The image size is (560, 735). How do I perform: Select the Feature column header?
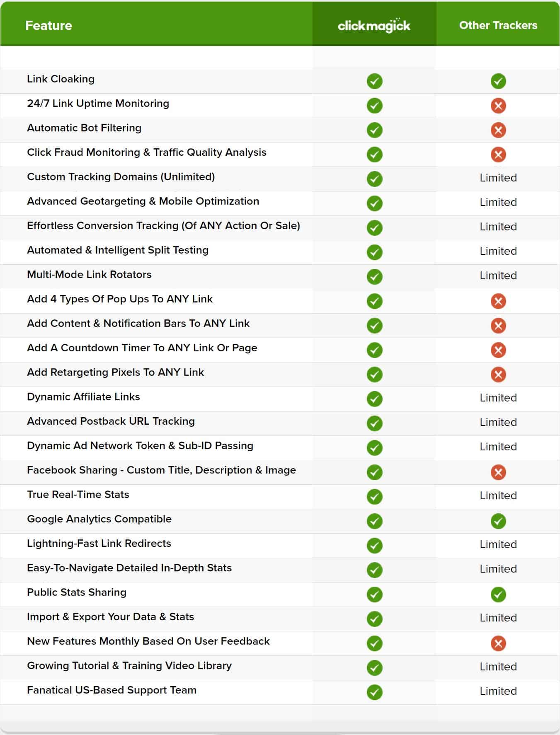coord(48,26)
